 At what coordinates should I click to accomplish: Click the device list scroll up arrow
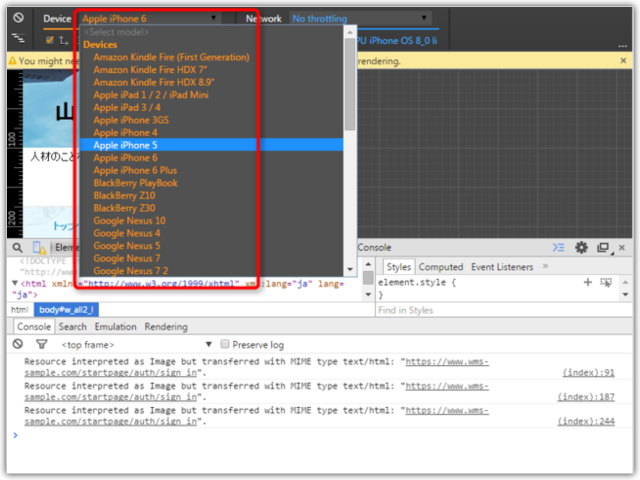[350, 32]
